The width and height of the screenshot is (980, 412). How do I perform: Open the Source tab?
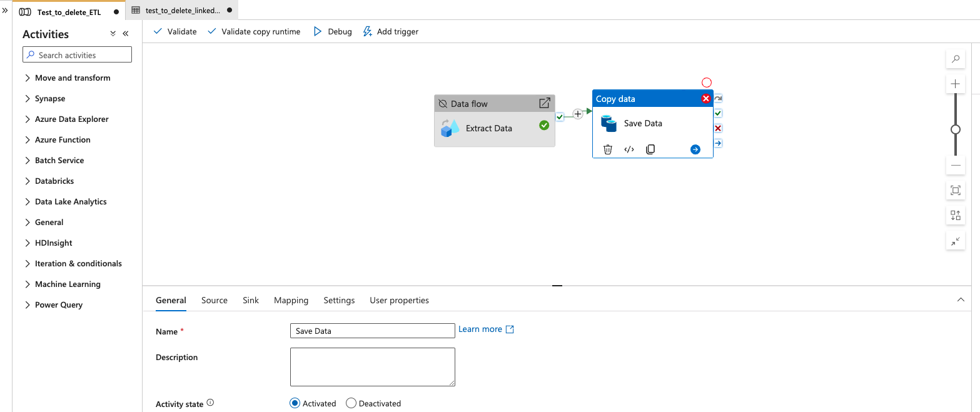[215, 301]
